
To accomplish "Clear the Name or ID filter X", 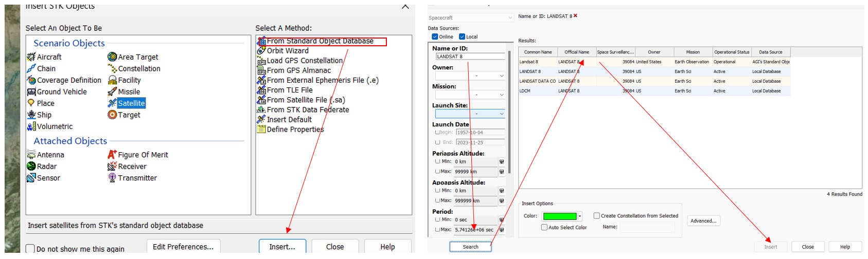I will pos(575,16).
